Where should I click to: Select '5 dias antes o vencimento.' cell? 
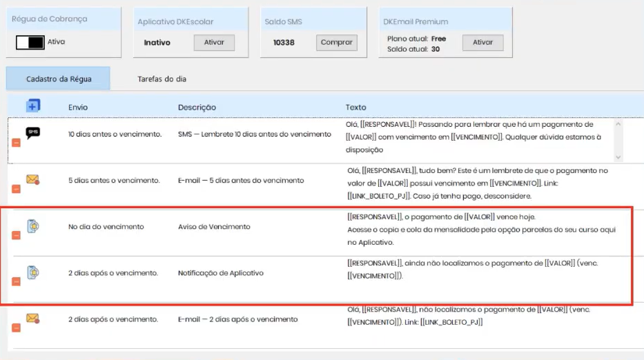[x=114, y=180]
